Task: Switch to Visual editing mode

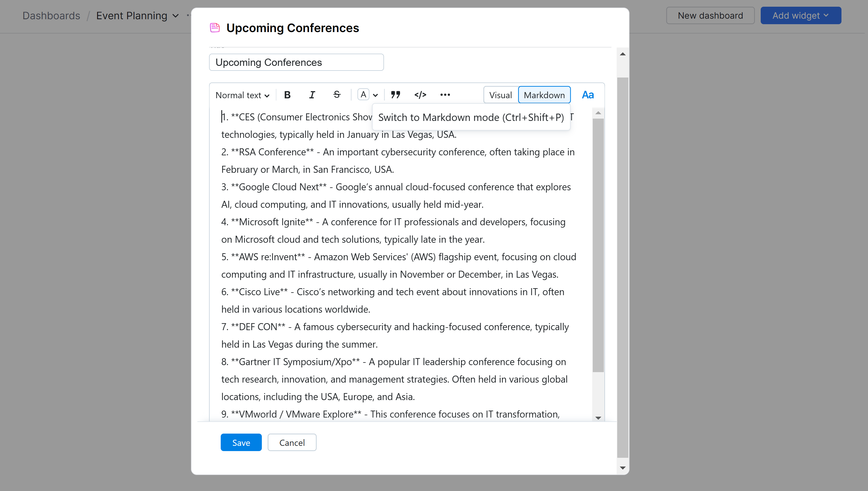Action: pos(501,95)
